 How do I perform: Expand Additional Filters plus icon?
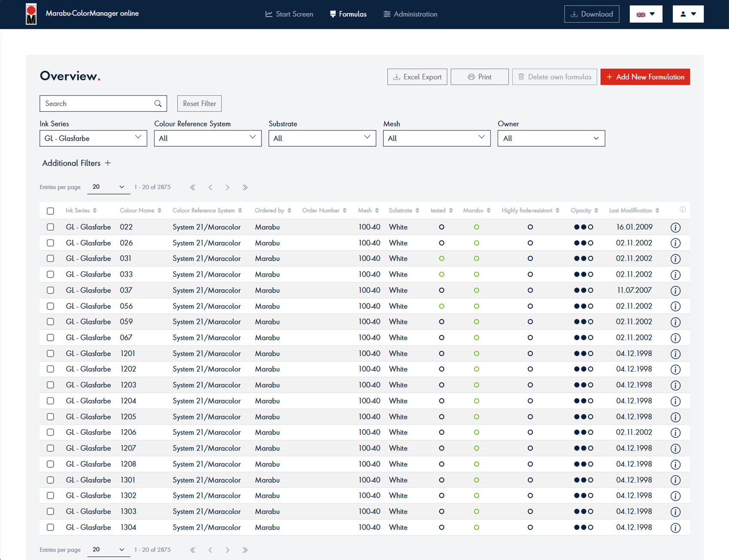[x=108, y=163]
